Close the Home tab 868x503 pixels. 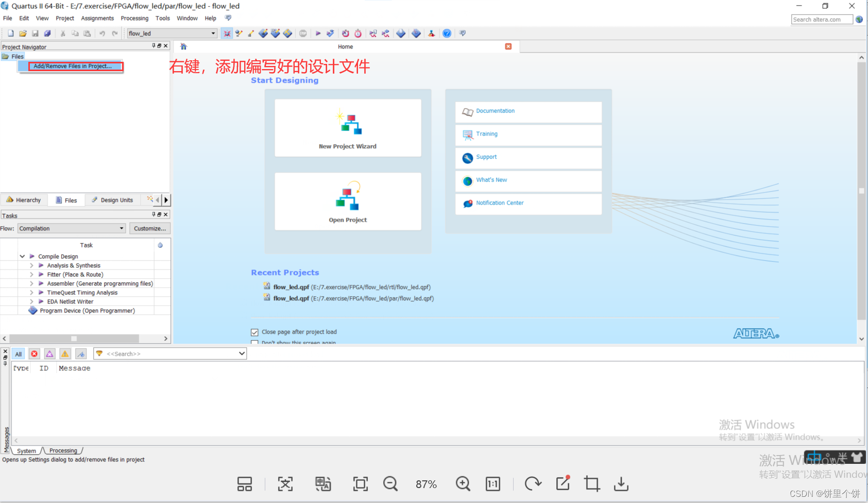pos(508,46)
